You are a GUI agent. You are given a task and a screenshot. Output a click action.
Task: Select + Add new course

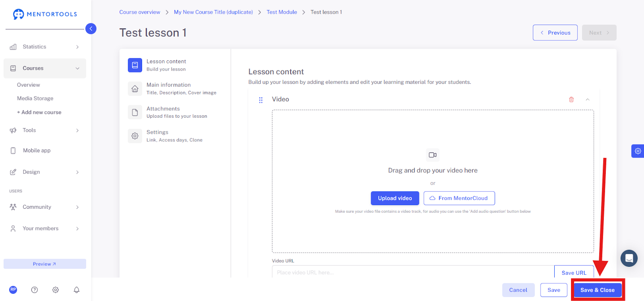(39, 112)
